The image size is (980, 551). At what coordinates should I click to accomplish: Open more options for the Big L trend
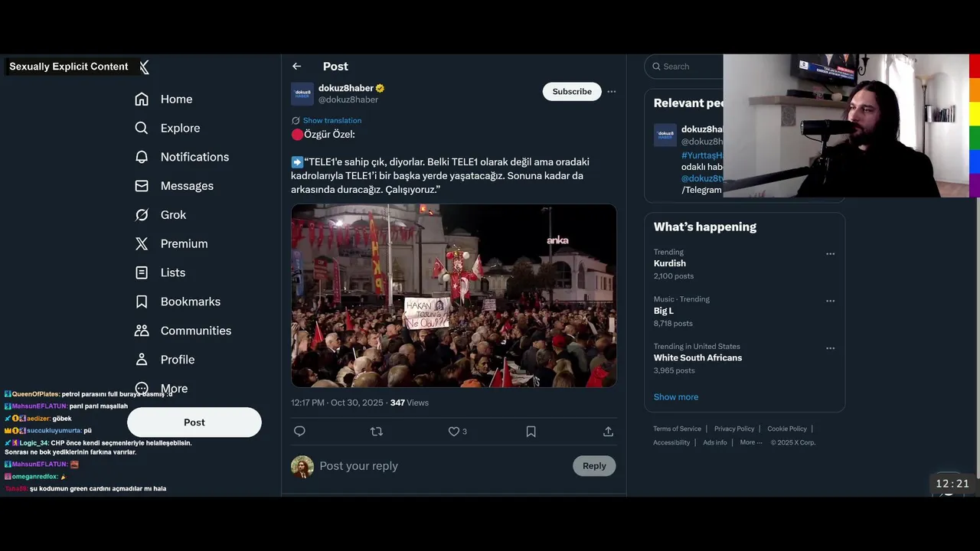(830, 302)
